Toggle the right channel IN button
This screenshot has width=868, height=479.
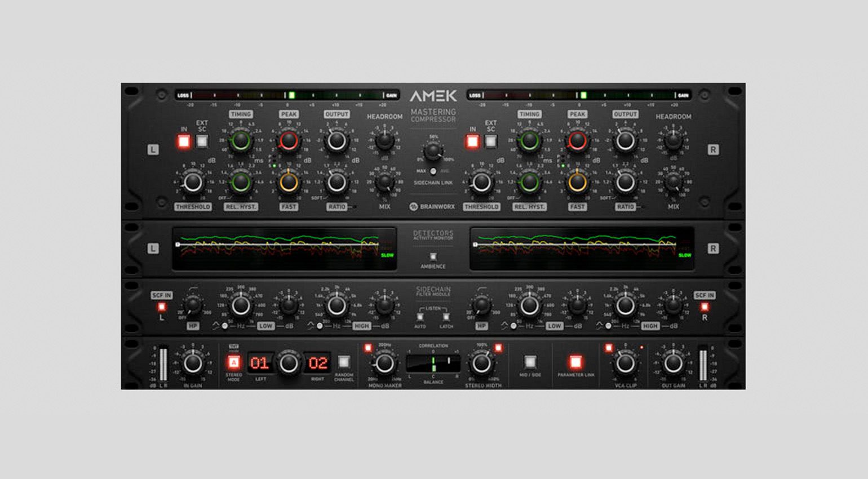(472, 141)
